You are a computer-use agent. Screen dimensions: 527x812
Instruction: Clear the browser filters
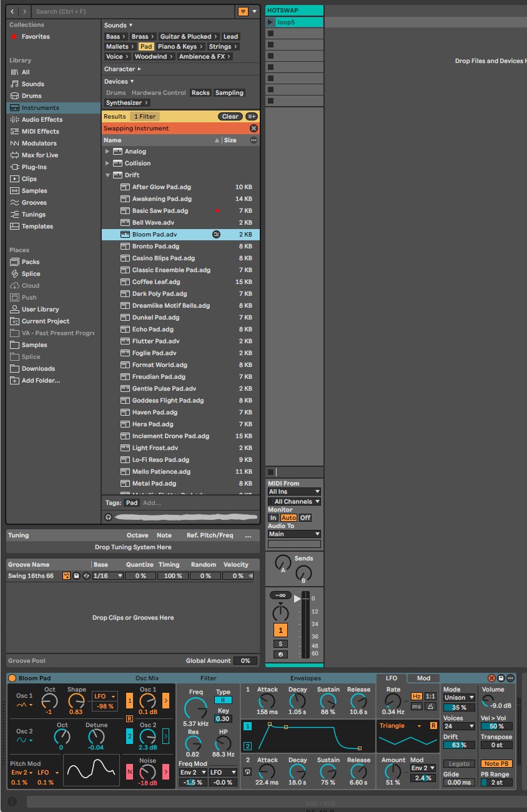click(230, 116)
